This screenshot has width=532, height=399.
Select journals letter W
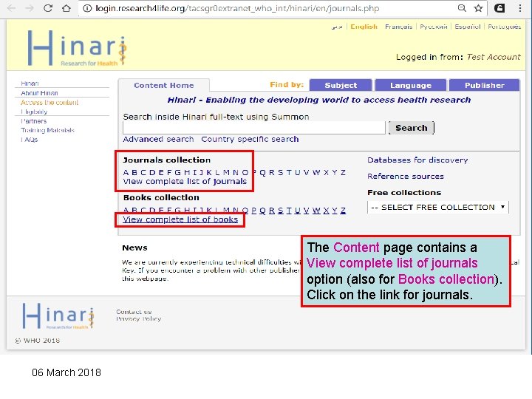click(x=316, y=172)
